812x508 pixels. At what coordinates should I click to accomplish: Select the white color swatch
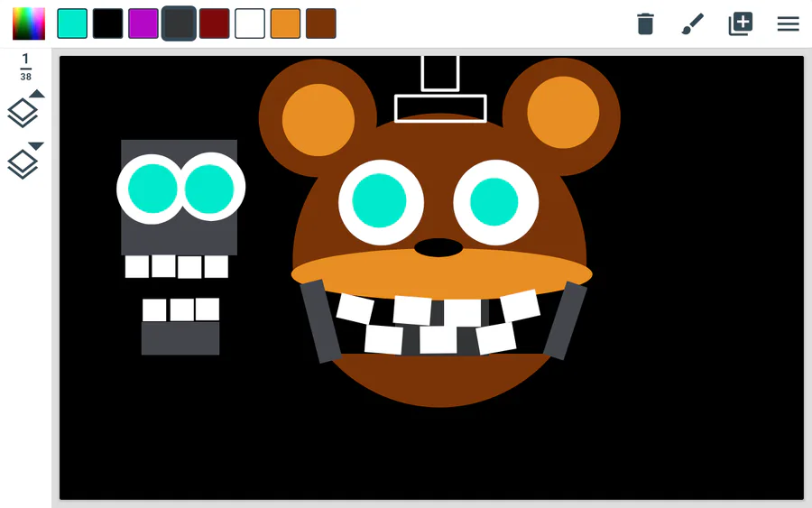coord(250,23)
